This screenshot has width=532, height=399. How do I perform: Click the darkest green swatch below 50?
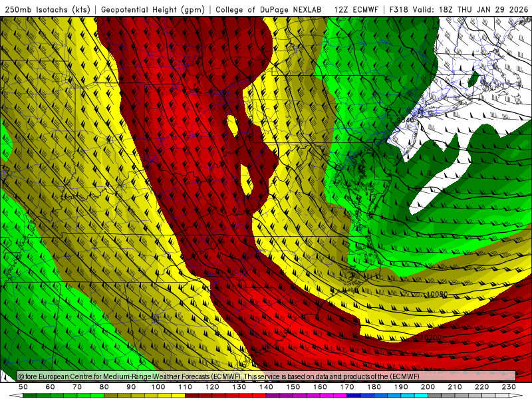coord(30,396)
